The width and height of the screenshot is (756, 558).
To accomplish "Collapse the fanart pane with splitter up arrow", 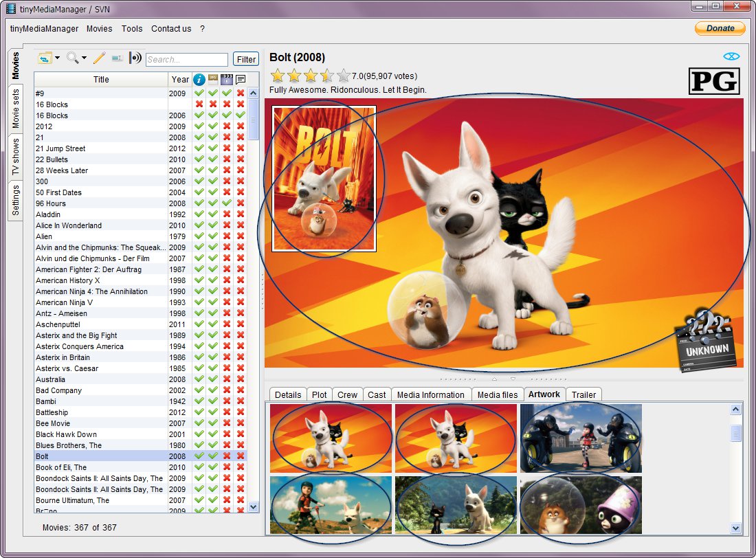I will point(494,379).
